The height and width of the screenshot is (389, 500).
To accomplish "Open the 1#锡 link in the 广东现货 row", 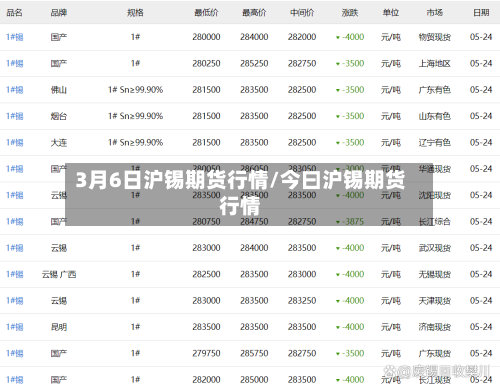I will tap(15, 353).
